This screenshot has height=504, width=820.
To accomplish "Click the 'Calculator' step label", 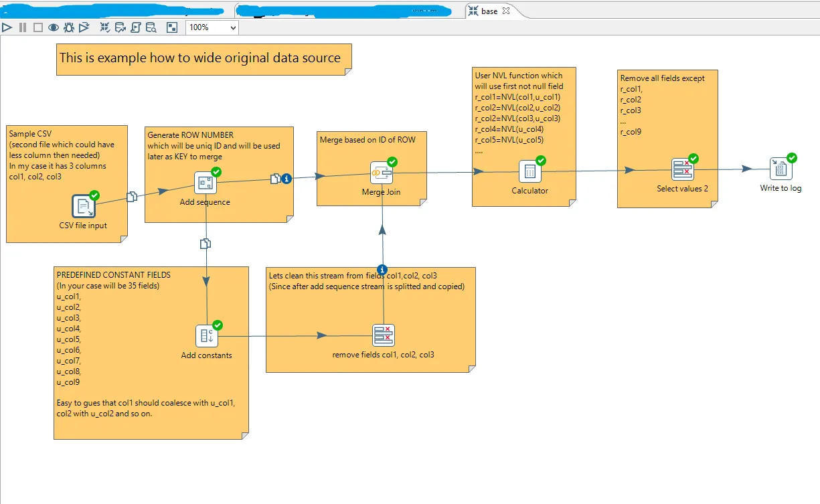I will [x=529, y=191].
